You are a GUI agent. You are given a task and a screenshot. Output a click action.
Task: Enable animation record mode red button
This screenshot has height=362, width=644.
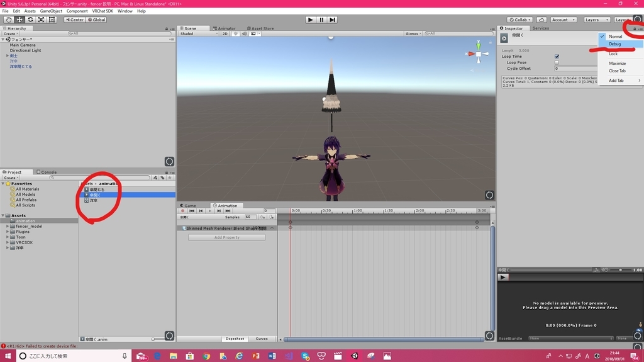[x=183, y=211]
